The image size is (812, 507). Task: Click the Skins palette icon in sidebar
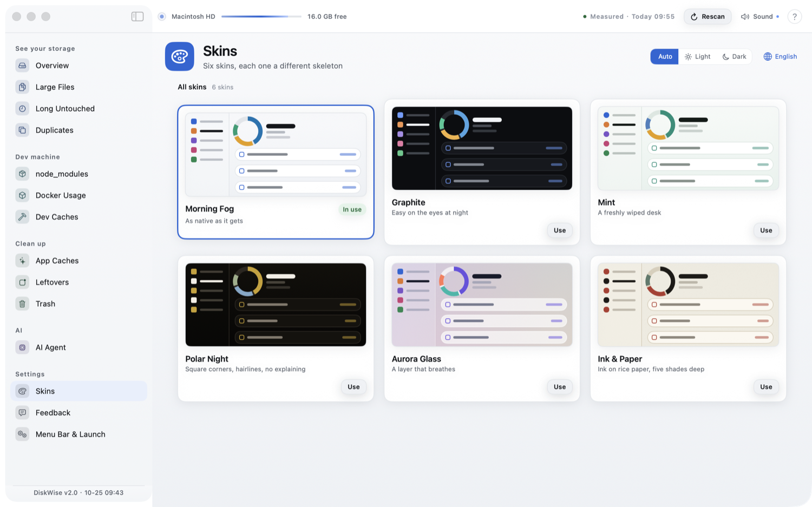coord(22,391)
